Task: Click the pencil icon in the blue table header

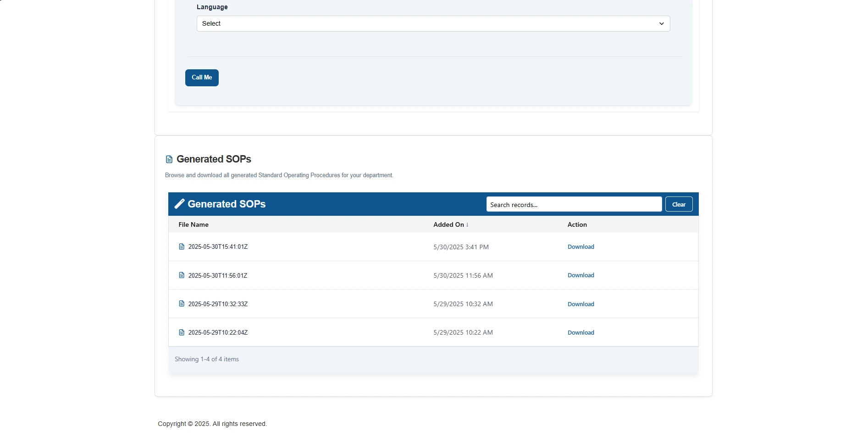Action: coord(180,204)
